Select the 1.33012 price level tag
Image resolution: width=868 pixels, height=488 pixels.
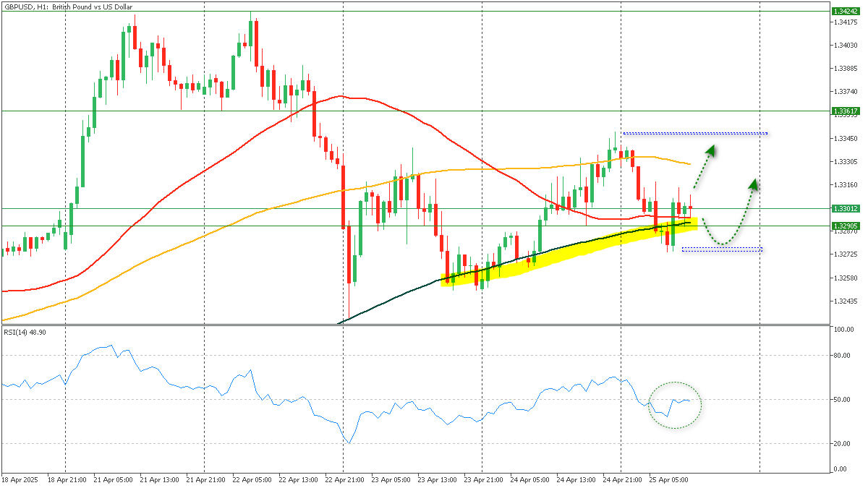point(845,208)
